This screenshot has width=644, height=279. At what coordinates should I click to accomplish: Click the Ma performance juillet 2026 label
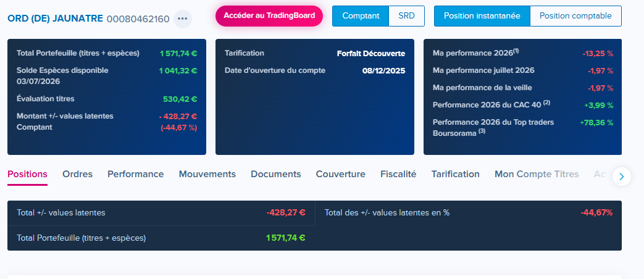483,70
